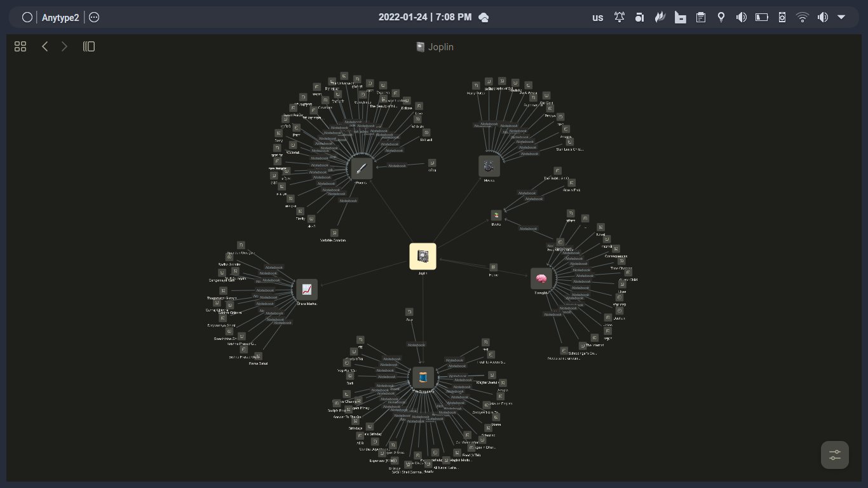This screenshot has width=868, height=488.
Task: Open the clipboard tray icon
Action: click(701, 17)
